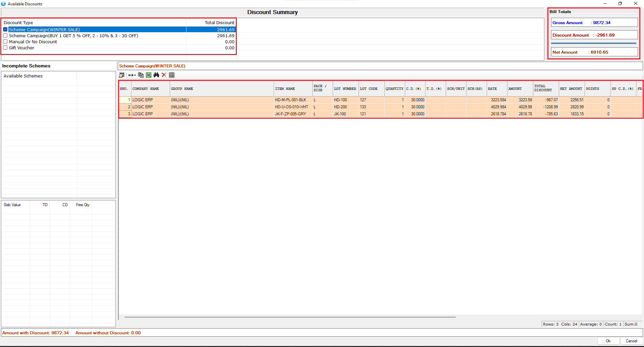Screen dimensions: 644x347
Task: Click the binoculars find icon
Action: 156,75
